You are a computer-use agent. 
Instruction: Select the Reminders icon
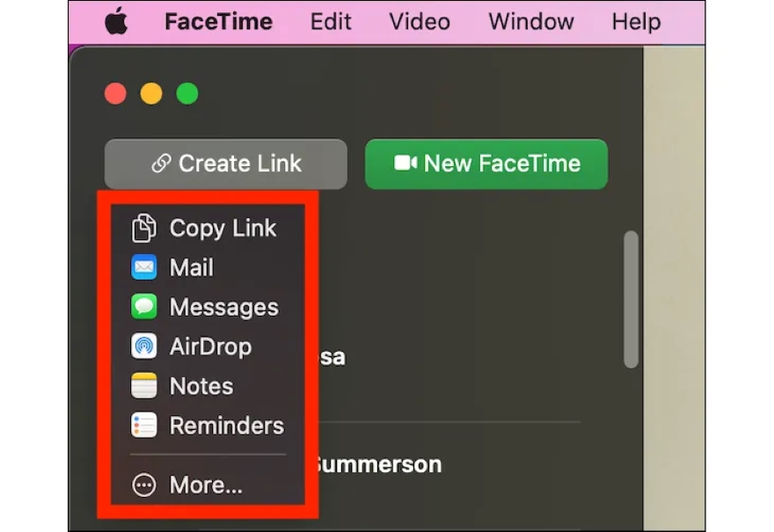coord(146,426)
